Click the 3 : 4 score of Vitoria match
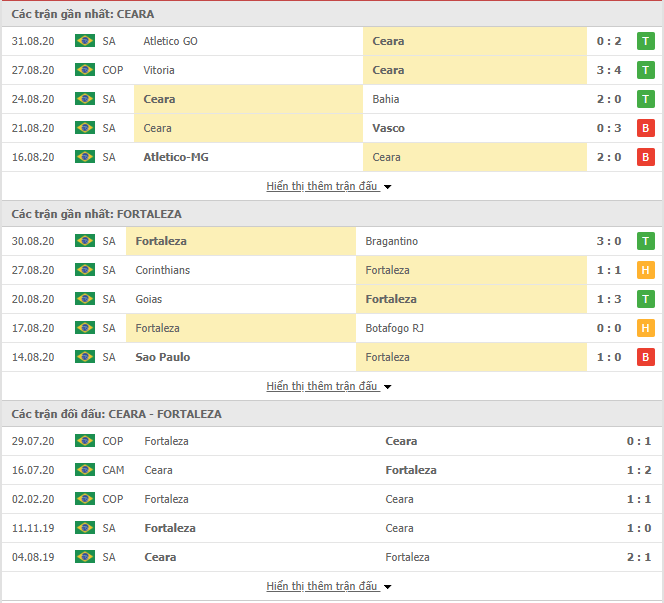Screen dimensions: 664x603 point(609,70)
